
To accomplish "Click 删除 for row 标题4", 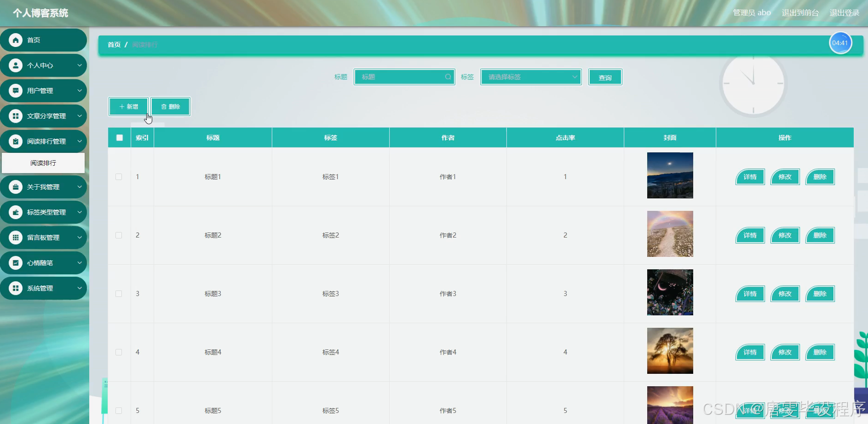I will tap(820, 352).
